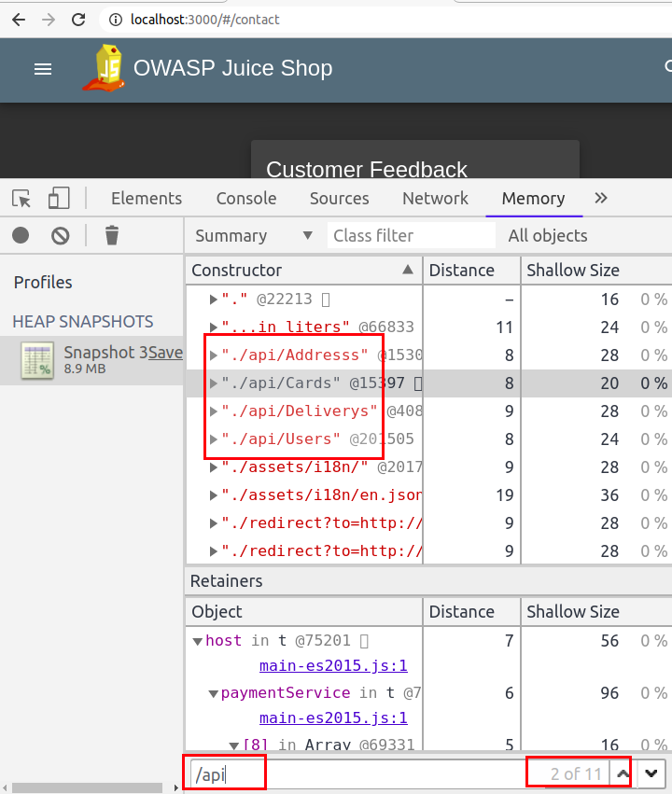Click the Save link for Snapshot 3
The width and height of the screenshot is (672, 794).
tap(165, 352)
